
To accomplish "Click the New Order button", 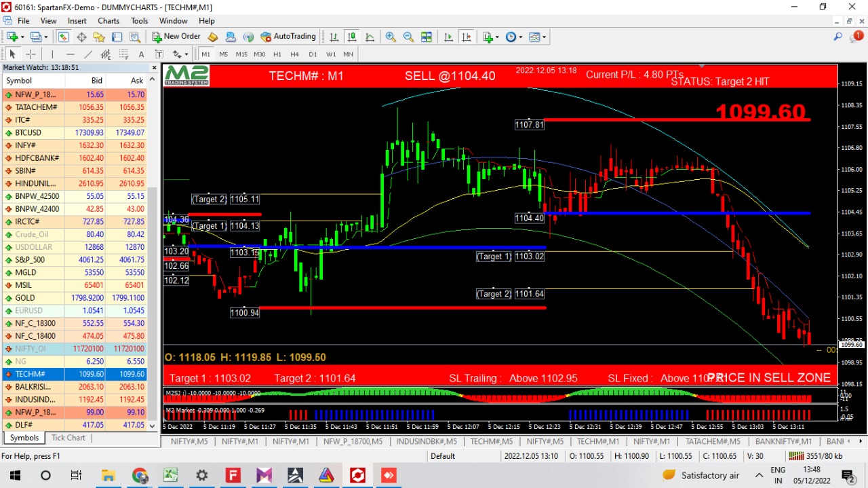I will [x=176, y=37].
